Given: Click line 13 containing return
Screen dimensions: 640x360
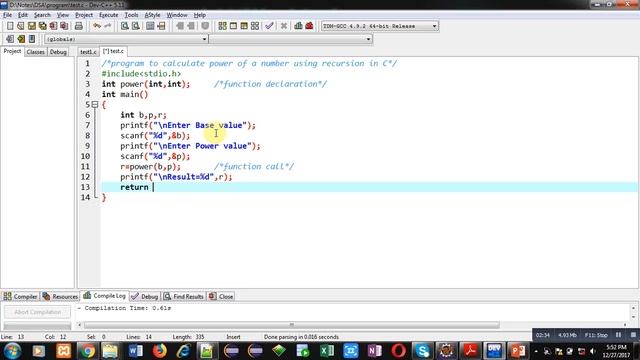Looking at the screenshot, I should [x=369, y=187].
